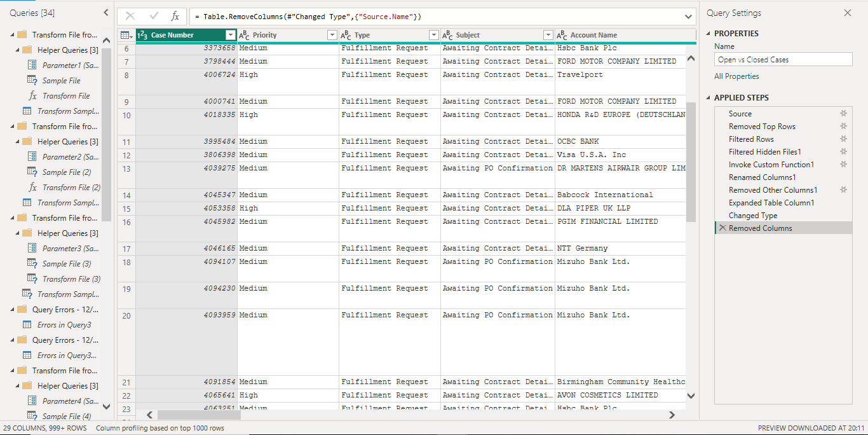Click Case Number cell 4093959
Image resolution: width=868 pixels, height=435 pixels.
pyautogui.click(x=186, y=342)
